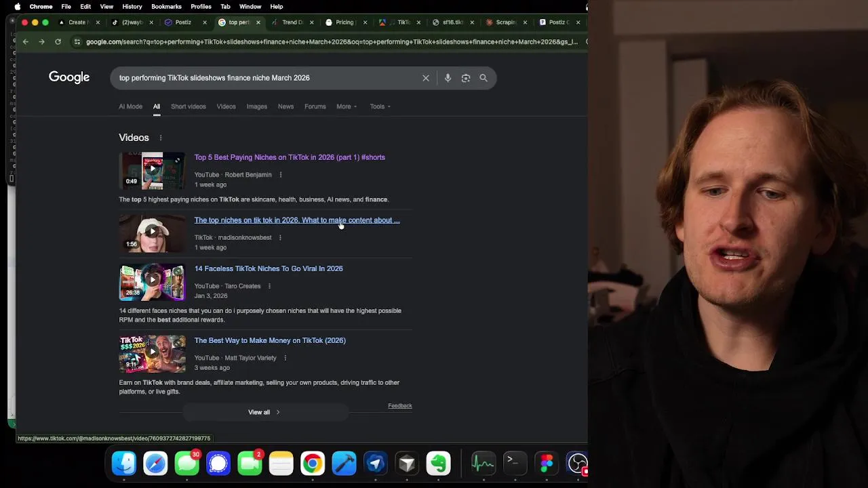The height and width of the screenshot is (488, 868).
Task: Open Figma from the dock
Action: 546,464
